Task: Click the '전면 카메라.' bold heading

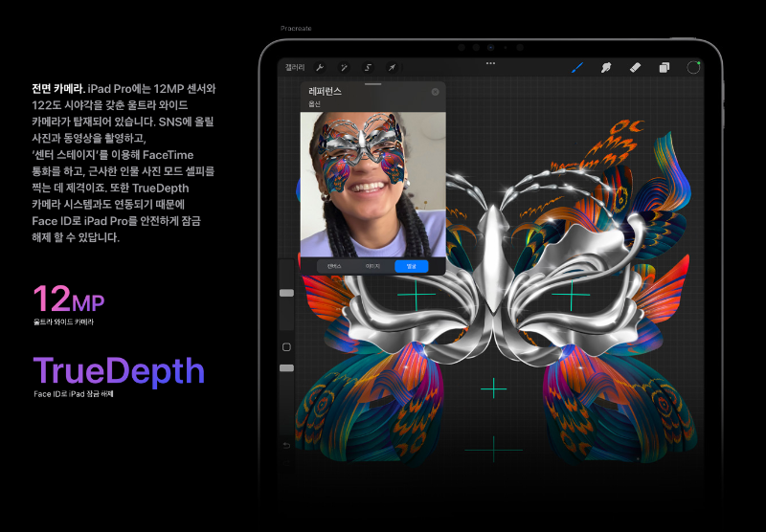Action: pos(58,89)
